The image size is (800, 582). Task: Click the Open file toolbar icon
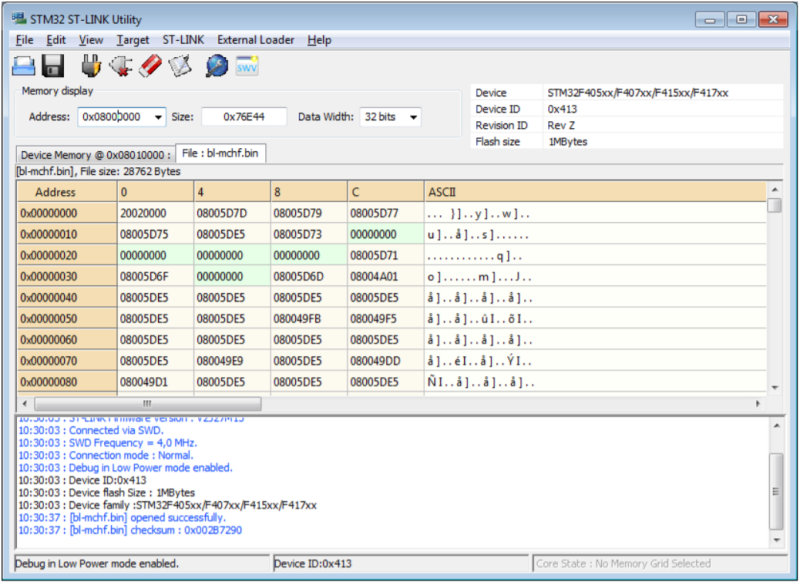coord(24,66)
